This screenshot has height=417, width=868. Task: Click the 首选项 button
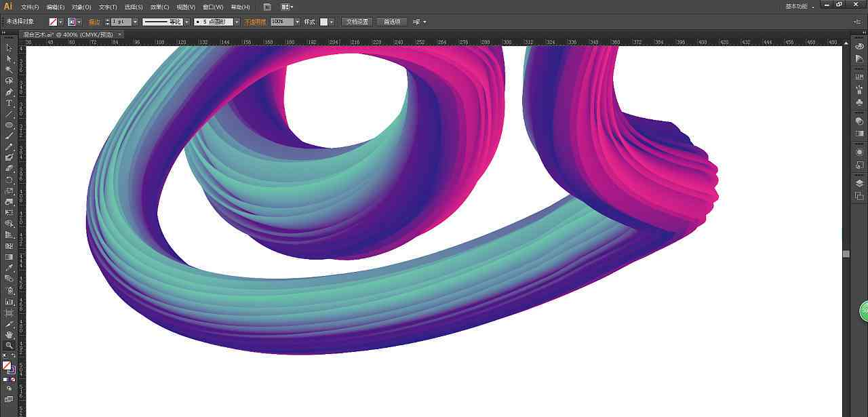pyautogui.click(x=392, y=22)
